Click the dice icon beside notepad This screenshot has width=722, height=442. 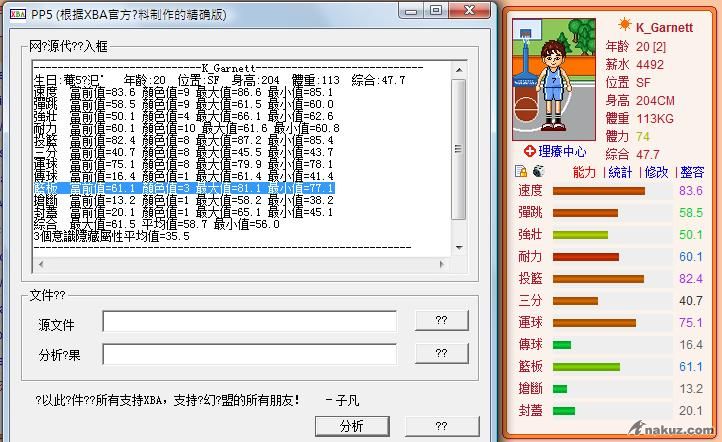[x=537, y=171]
